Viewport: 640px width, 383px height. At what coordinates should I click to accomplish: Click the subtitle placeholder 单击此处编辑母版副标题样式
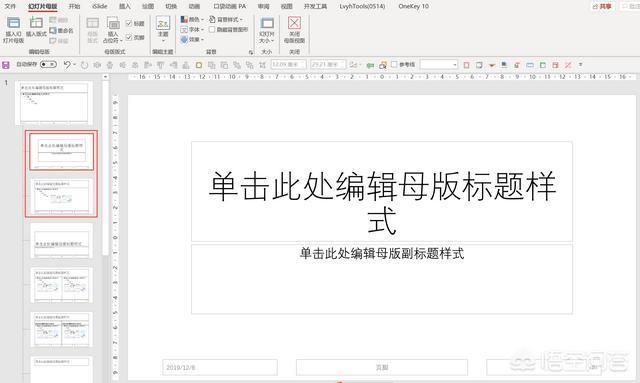click(382, 279)
